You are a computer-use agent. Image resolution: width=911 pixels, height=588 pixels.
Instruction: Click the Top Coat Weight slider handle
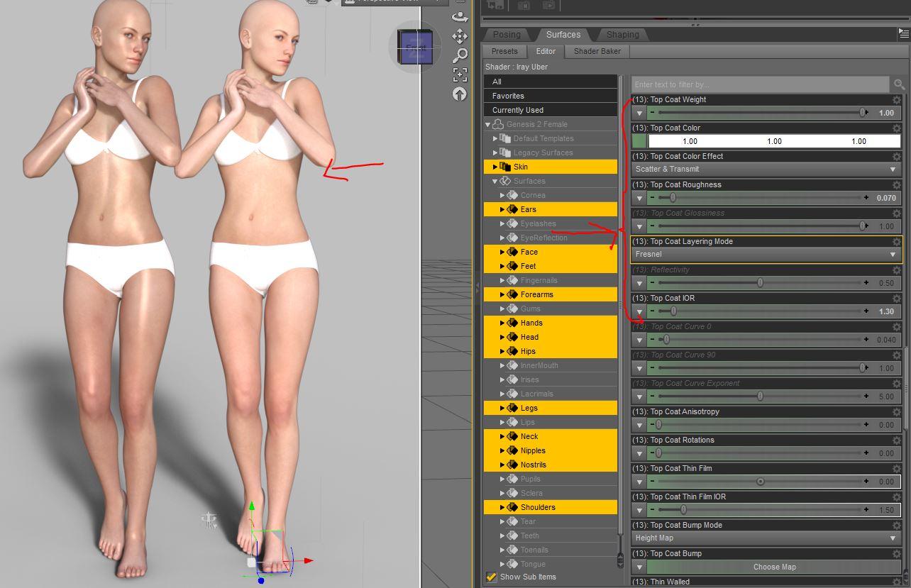click(x=863, y=113)
